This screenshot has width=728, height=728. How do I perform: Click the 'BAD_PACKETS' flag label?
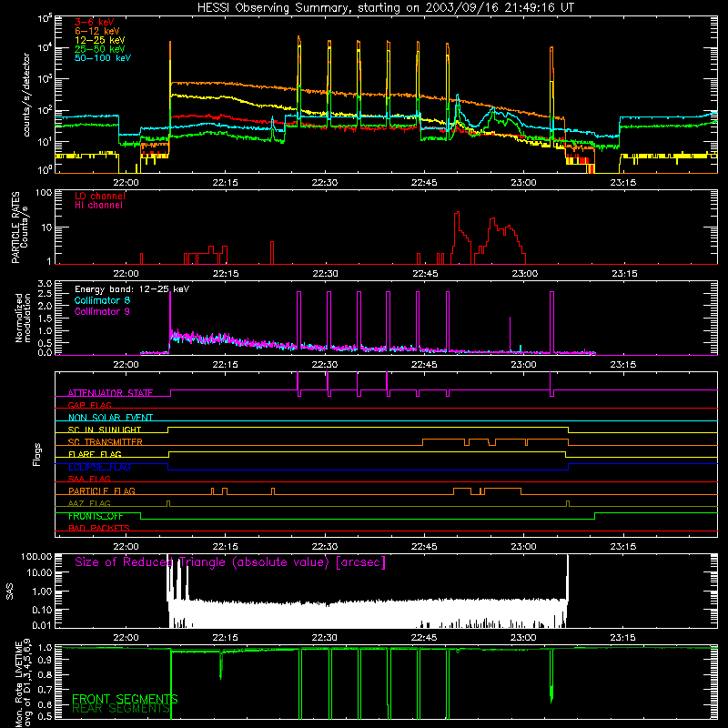coord(99,528)
